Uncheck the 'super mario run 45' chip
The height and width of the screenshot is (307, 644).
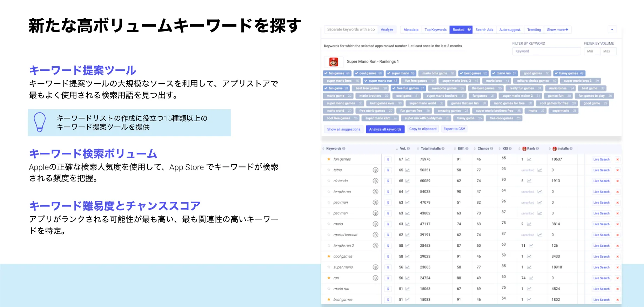coord(381,81)
